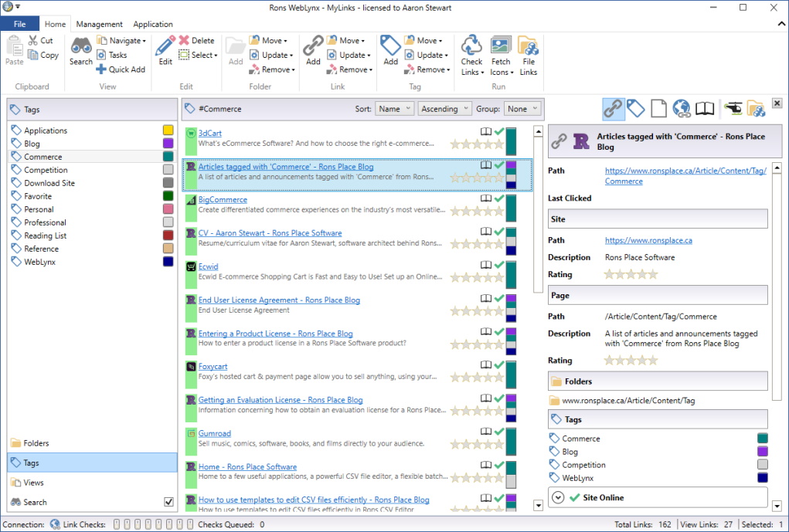Open End User License Agreement link
The height and width of the screenshot is (532, 789).
tap(279, 300)
